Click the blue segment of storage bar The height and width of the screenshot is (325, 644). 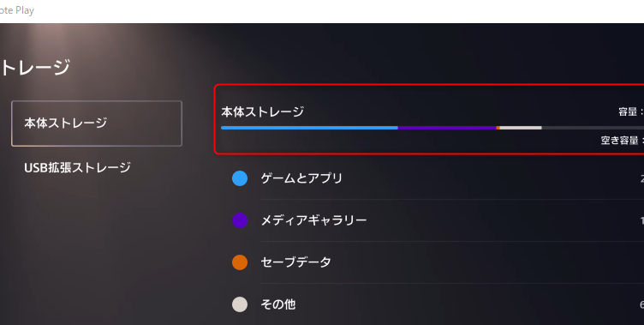(309, 128)
